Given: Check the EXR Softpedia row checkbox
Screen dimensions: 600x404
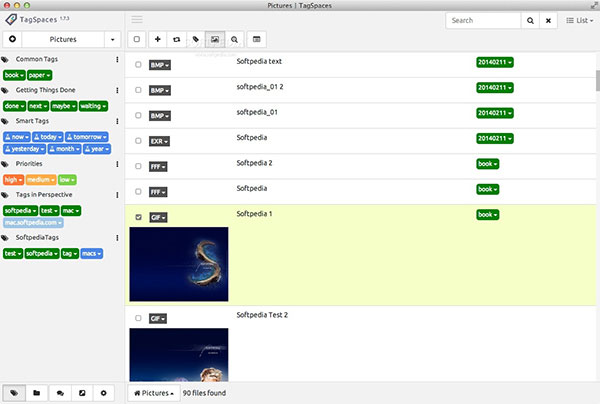Looking at the screenshot, I should pos(138,141).
